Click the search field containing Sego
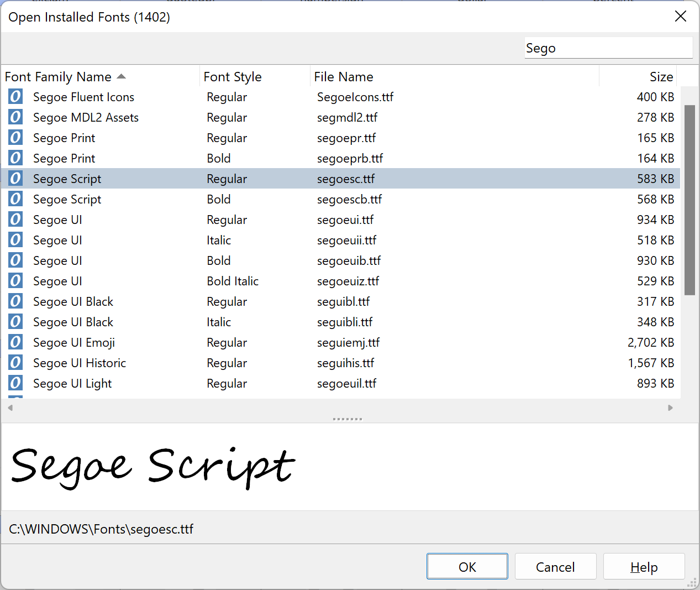Image resolution: width=700 pixels, height=590 pixels. click(x=608, y=48)
